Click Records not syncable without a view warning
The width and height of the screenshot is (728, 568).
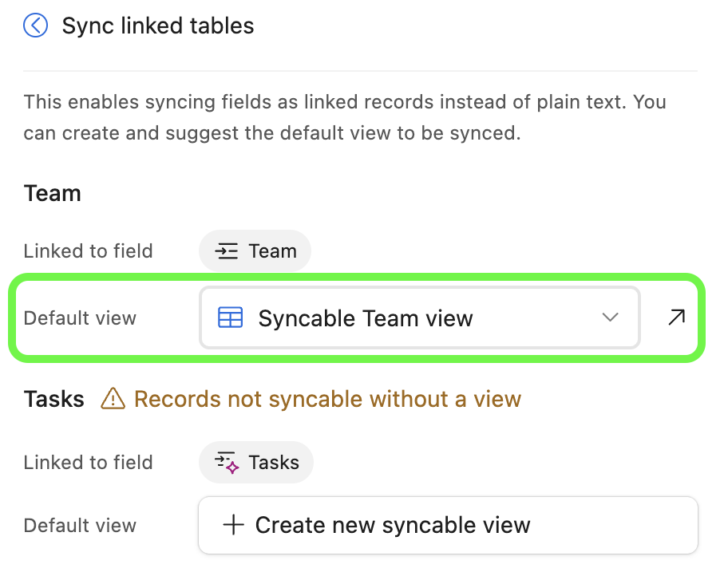coord(328,399)
